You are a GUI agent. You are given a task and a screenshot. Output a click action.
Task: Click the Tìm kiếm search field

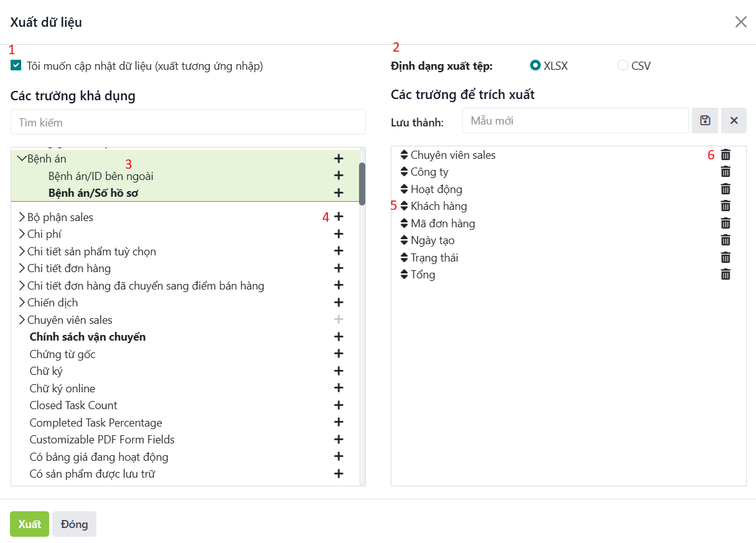[188, 122]
